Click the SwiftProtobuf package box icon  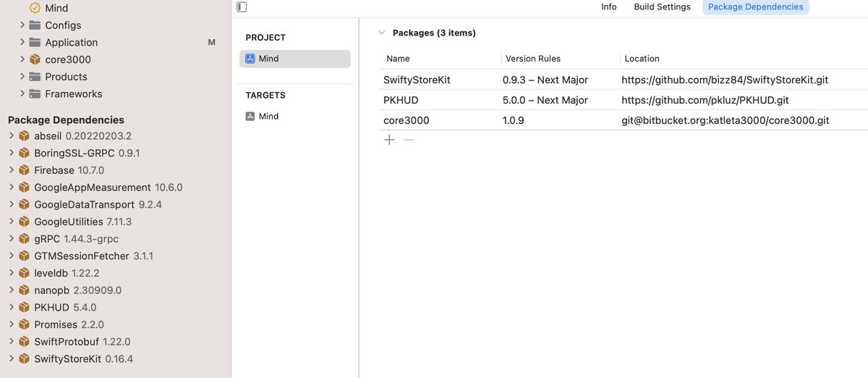[x=24, y=342]
